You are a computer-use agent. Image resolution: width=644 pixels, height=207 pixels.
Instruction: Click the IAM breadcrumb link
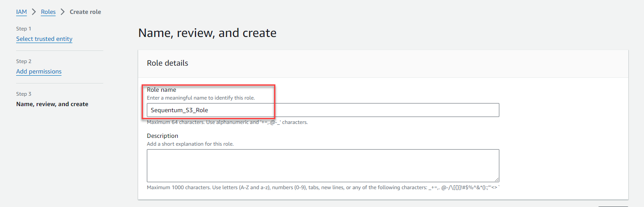coord(21,12)
